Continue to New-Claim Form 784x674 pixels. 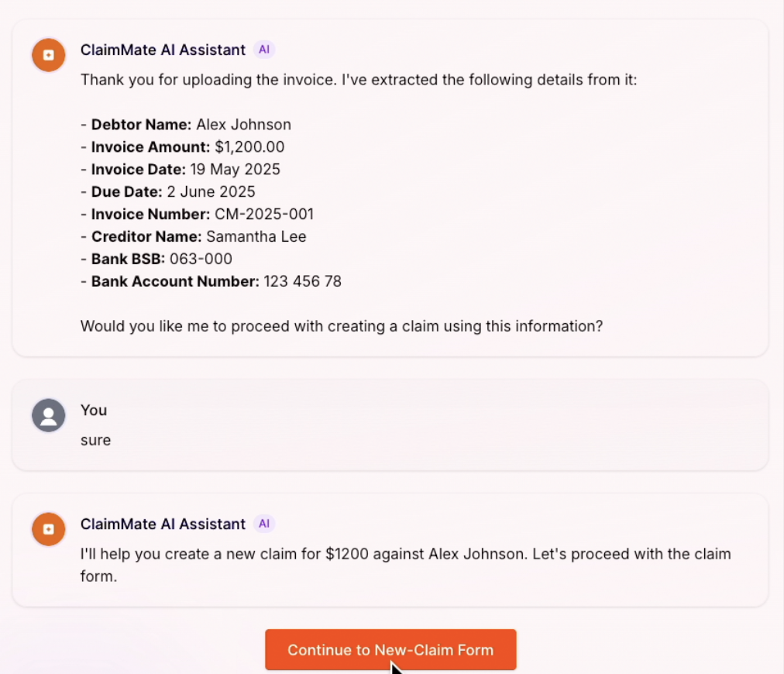click(390, 649)
